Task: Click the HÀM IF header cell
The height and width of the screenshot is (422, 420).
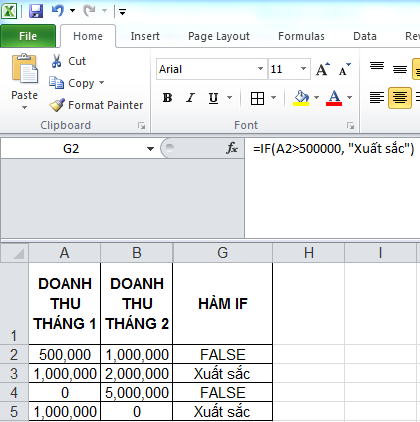Action: (223, 304)
